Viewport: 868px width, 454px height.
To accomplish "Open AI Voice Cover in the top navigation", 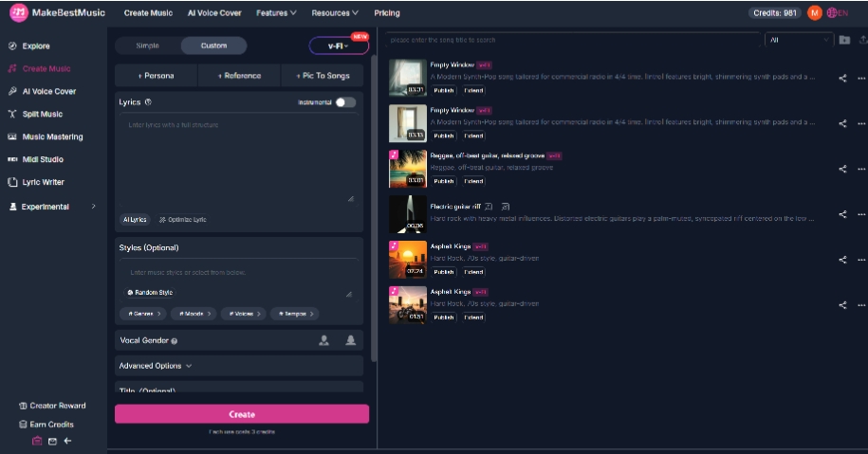I will (214, 12).
